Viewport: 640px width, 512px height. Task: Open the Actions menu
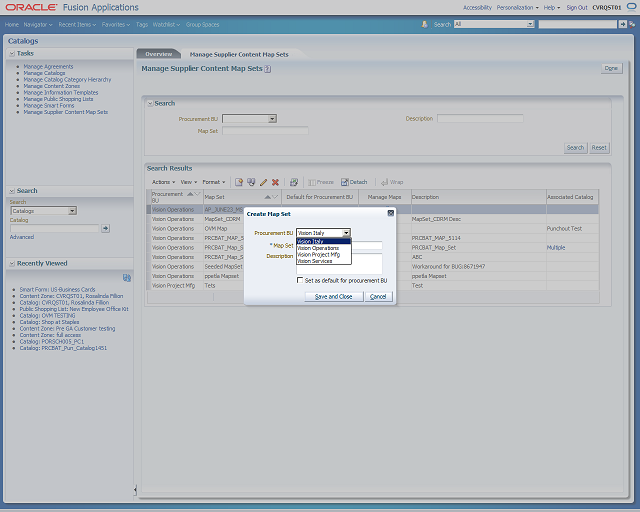[163, 182]
